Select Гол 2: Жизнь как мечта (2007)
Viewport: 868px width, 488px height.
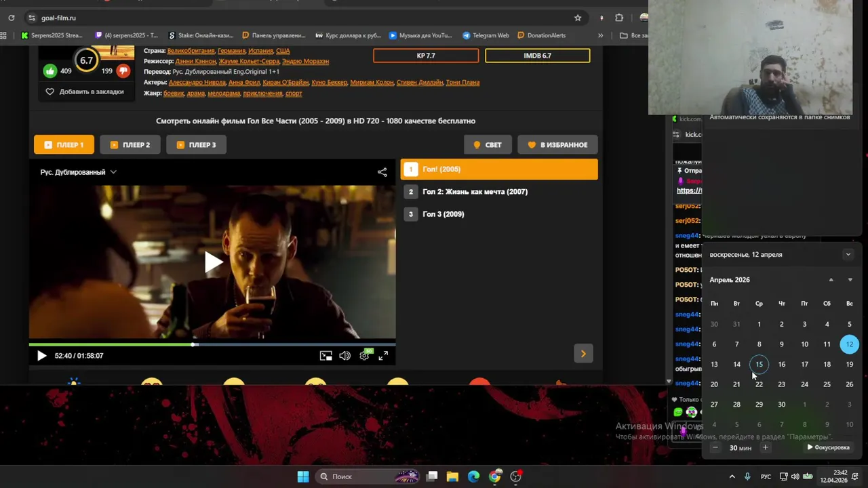[499, 192]
